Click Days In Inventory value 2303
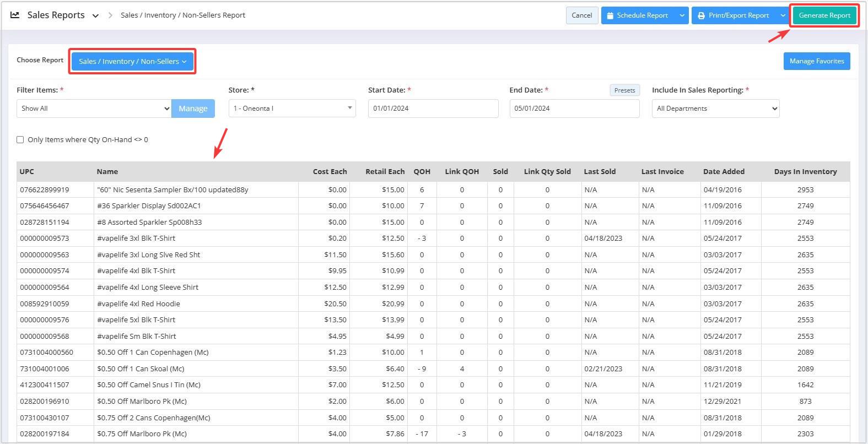The height and width of the screenshot is (444, 868). 805,434
